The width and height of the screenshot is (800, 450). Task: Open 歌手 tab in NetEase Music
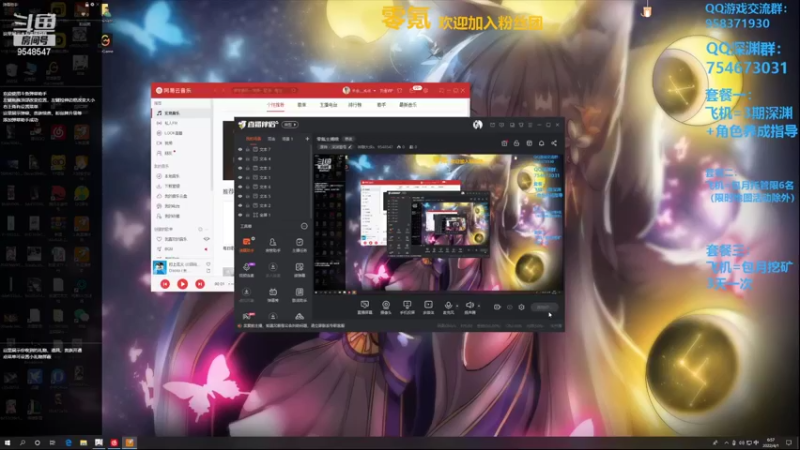[x=381, y=105]
